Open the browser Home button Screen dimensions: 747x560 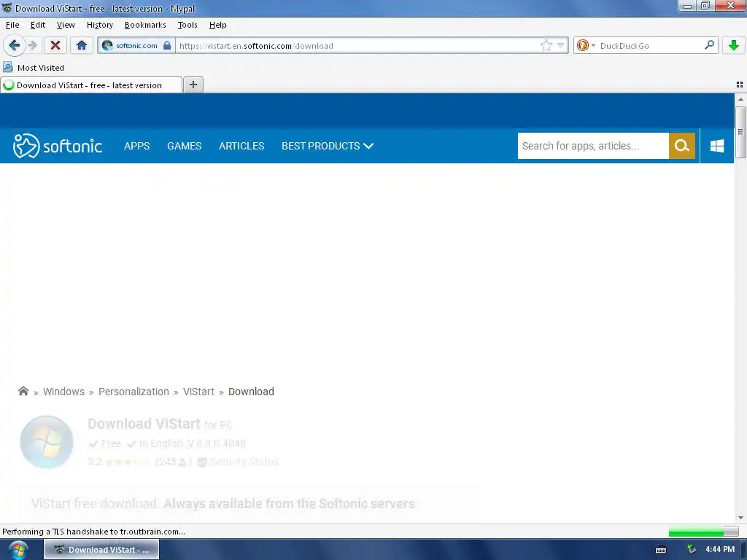pyautogui.click(x=82, y=45)
